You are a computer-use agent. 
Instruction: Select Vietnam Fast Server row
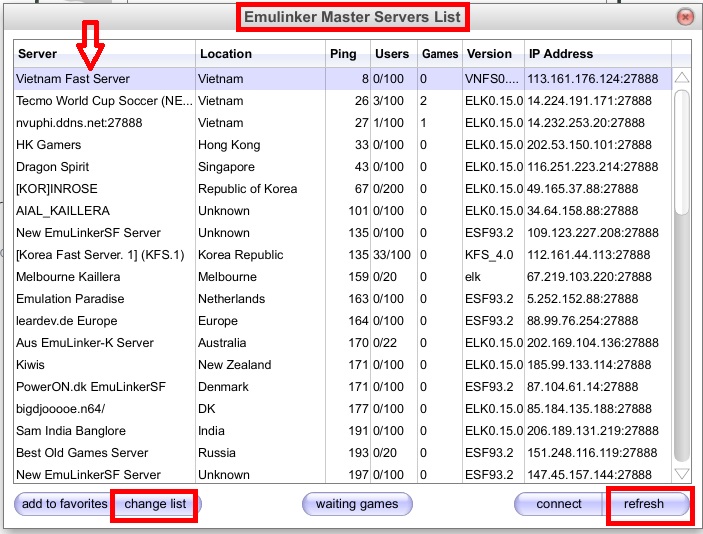(343, 79)
